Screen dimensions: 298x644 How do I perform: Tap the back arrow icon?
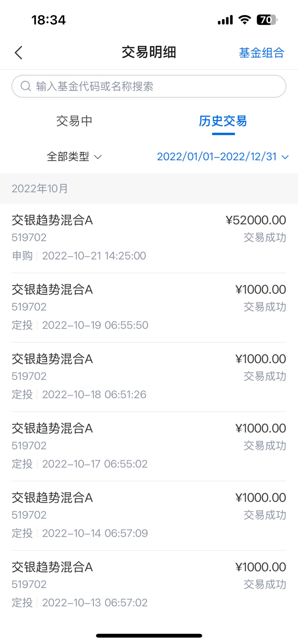(x=18, y=53)
